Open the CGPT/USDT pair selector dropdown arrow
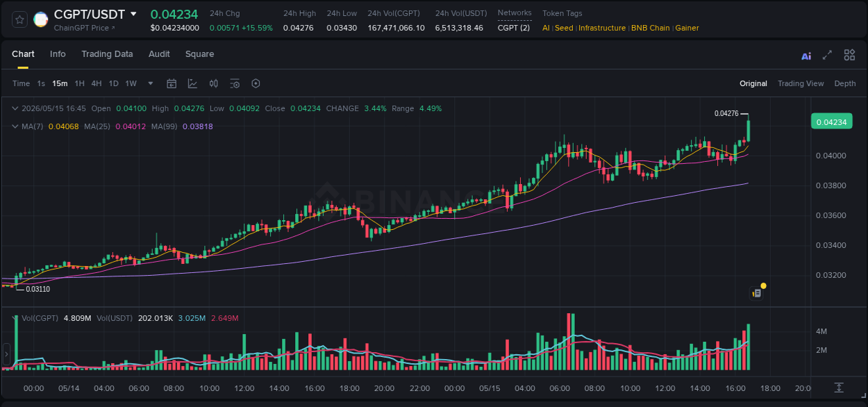This screenshot has width=868, height=407. click(133, 14)
